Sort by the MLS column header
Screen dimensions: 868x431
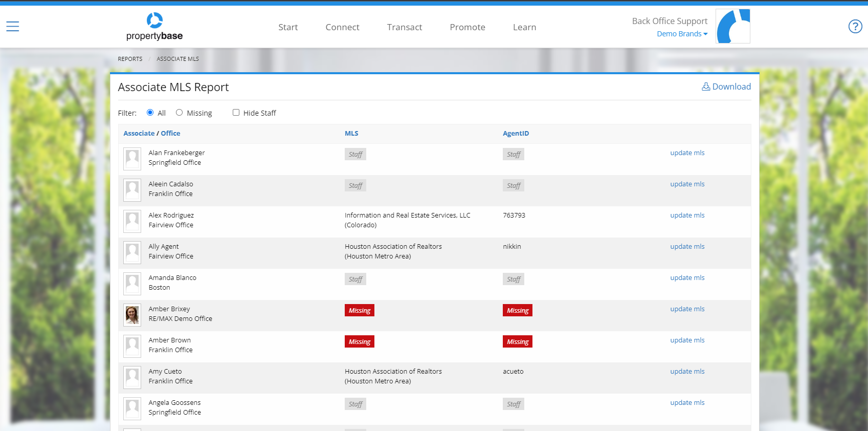(351, 134)
